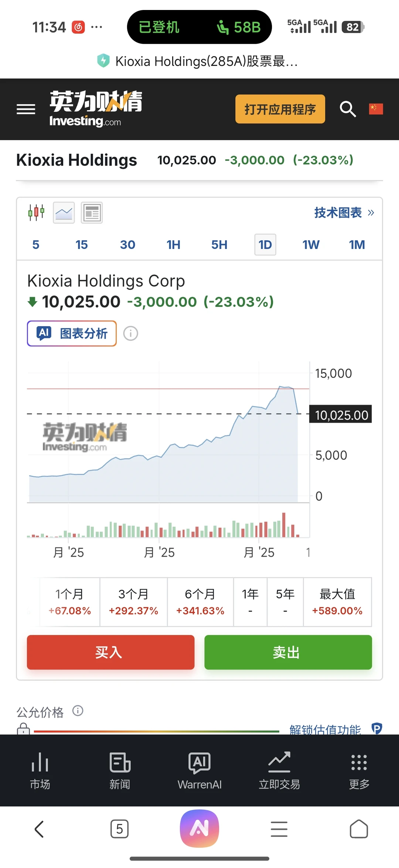Screen dimensions: 399x868
Task: Open the news-style chart layout icon
Action: [92, 213]
